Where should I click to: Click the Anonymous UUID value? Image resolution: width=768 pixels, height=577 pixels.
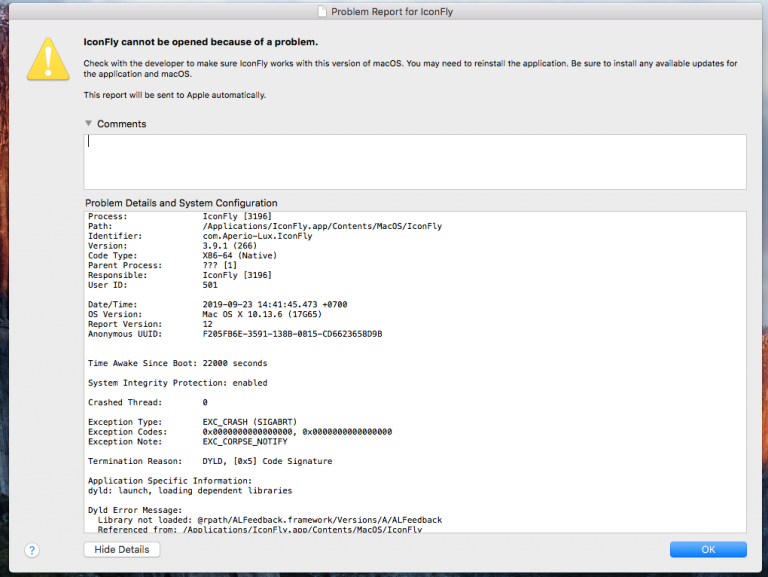click(292, 334)
